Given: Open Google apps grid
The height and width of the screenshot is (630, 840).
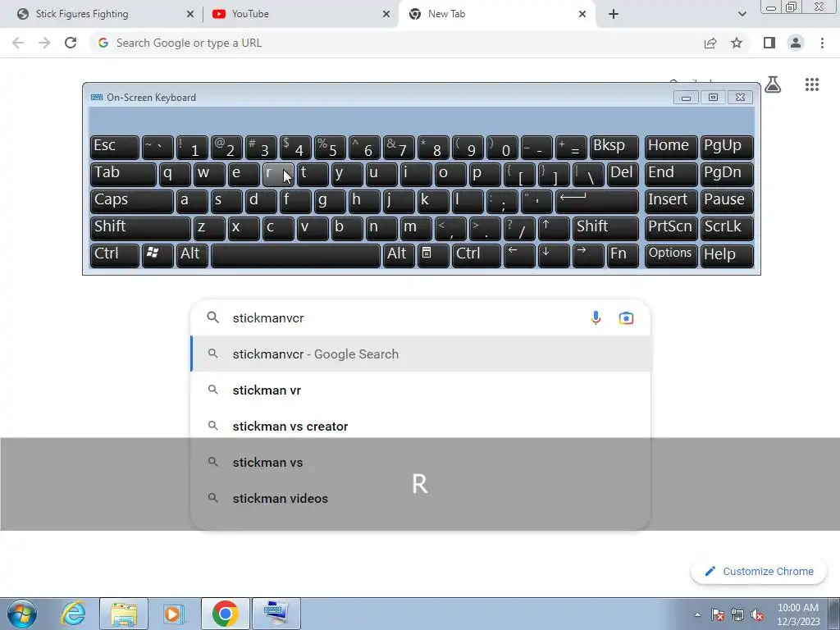Looking at the screenshot, I should (812, 84).
